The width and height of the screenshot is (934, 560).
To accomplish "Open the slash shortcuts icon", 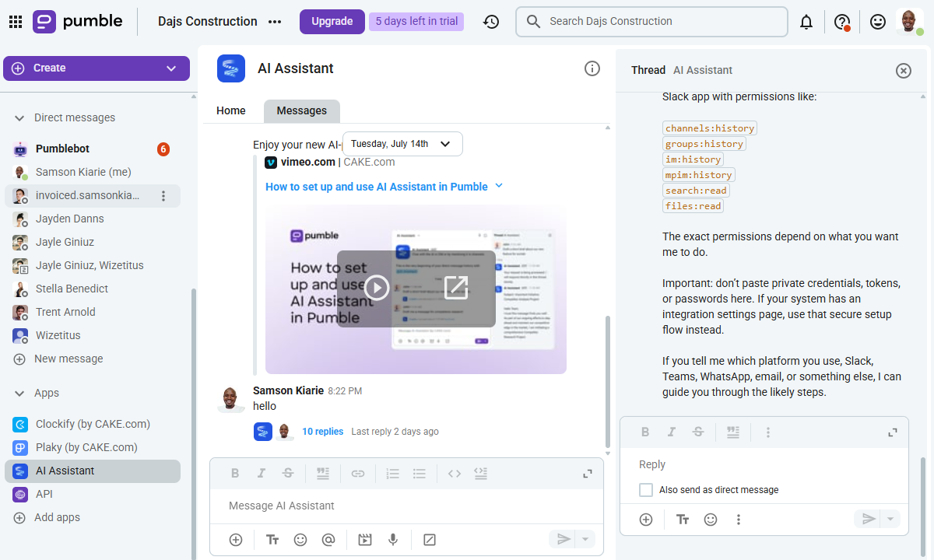I will pos(430,539).
